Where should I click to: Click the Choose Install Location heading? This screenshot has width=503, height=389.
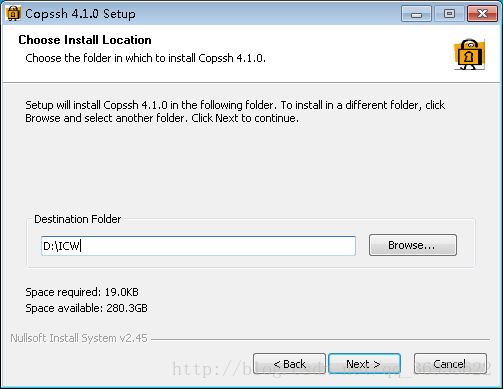point(85,40)
